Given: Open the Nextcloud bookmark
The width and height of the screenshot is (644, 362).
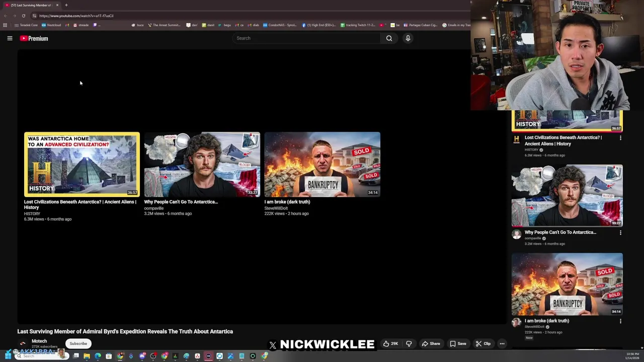Looking at the screenshot, I should pos(51,25).
